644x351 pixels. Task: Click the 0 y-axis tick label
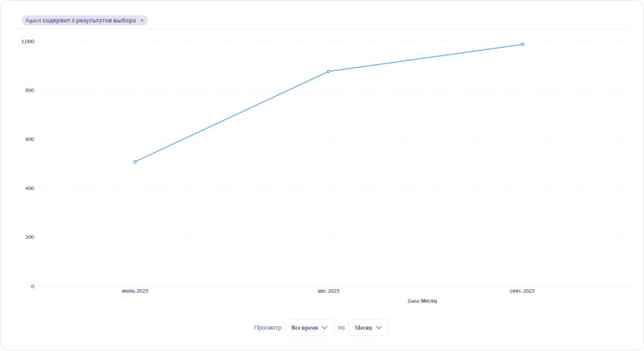tap(32, 286)
